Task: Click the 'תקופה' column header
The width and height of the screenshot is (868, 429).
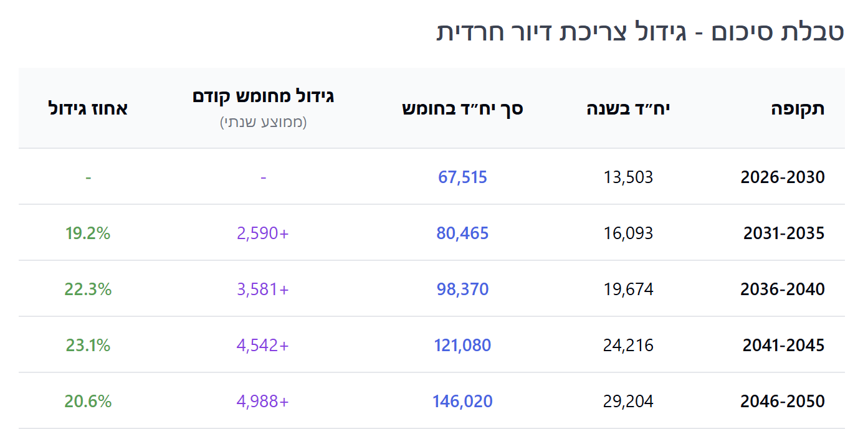Action: point(798,109)
